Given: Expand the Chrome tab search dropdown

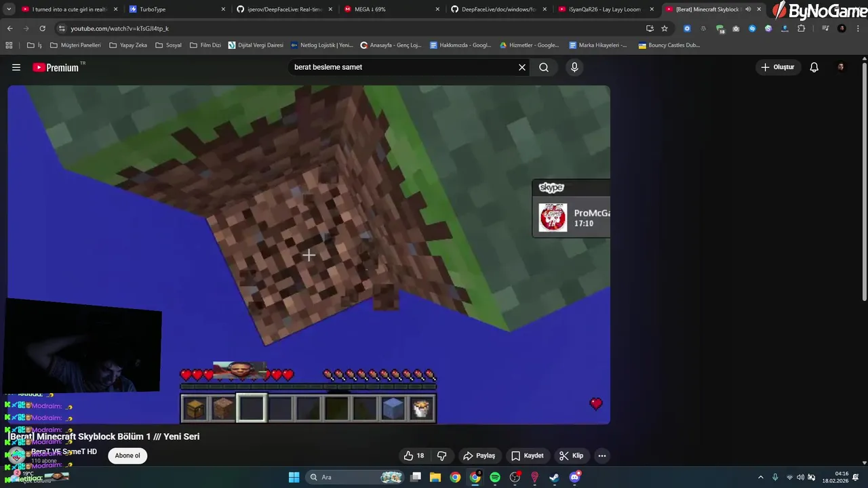Looking at the screenshot, I should pos(9,9).
